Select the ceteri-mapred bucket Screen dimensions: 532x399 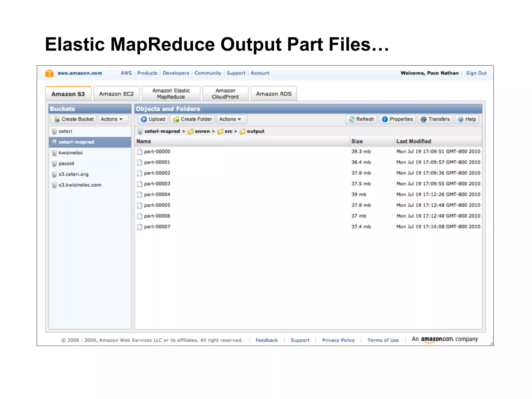(90, 142)
